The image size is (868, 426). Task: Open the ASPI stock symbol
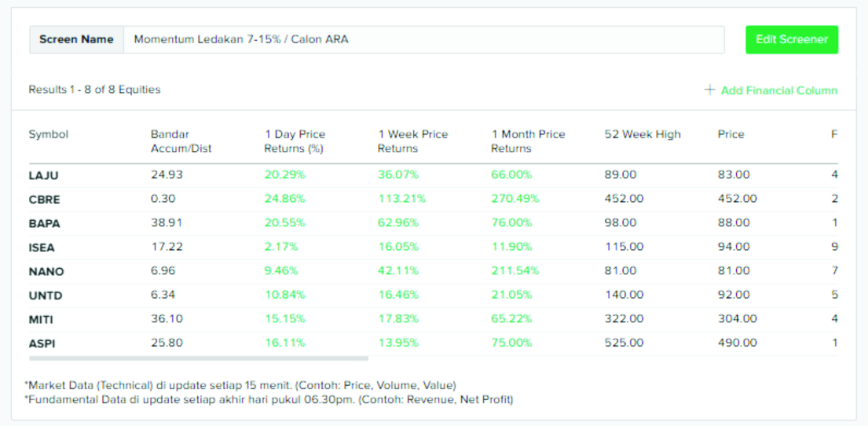(42, 343)
